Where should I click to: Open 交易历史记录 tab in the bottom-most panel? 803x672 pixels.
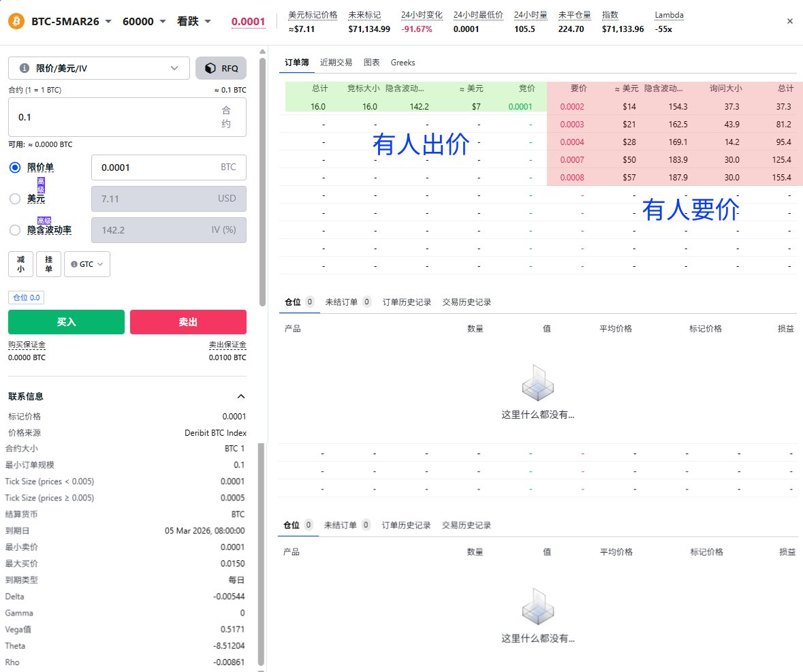466,525
